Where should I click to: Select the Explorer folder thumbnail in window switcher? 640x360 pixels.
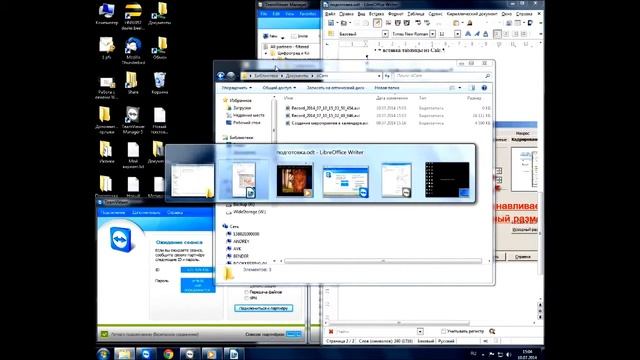[192, 180]
